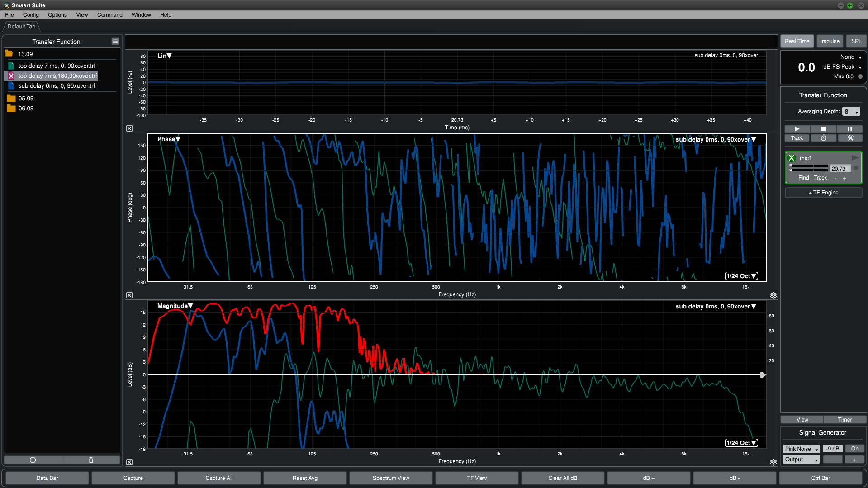
Task: Open the Help menu
Action: click(166, 15)
